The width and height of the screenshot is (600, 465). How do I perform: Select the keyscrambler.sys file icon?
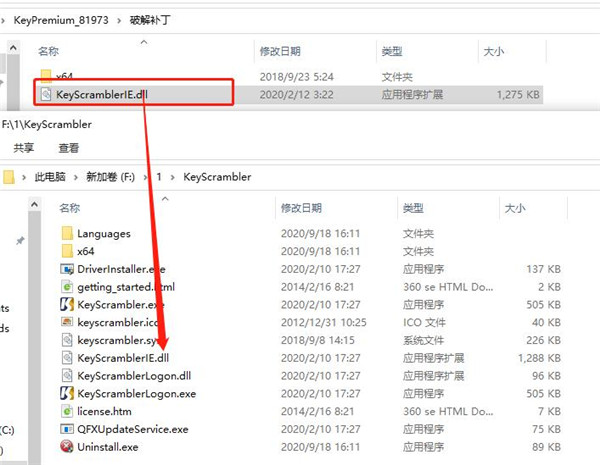(x=67, y=340)
